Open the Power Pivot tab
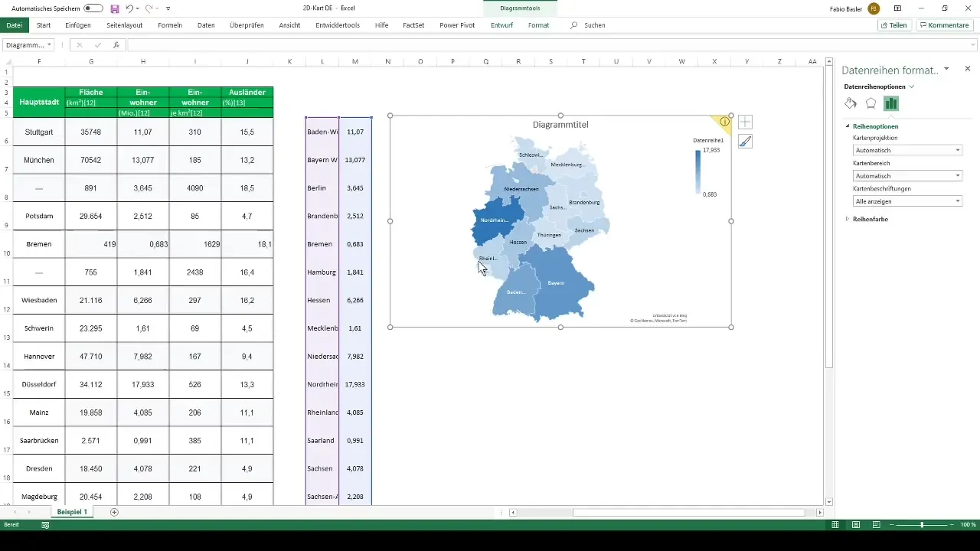The height and width of the screenshot is (551, 980). click(457, 25)
